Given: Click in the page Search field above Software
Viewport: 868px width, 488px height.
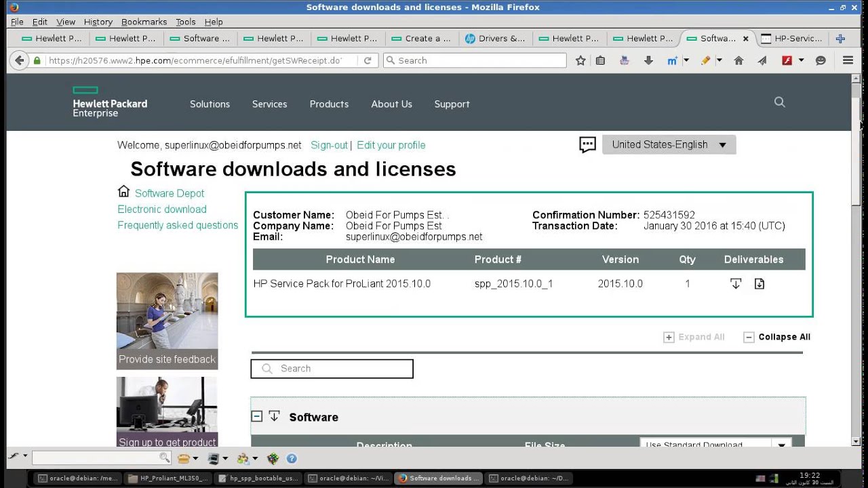Looking at the screenshot, I should [x=332, y=369].
